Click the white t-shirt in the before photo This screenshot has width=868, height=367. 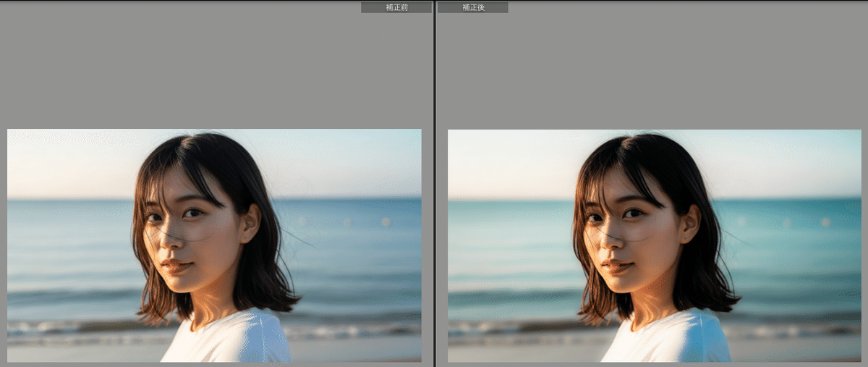tap(231, 340)
